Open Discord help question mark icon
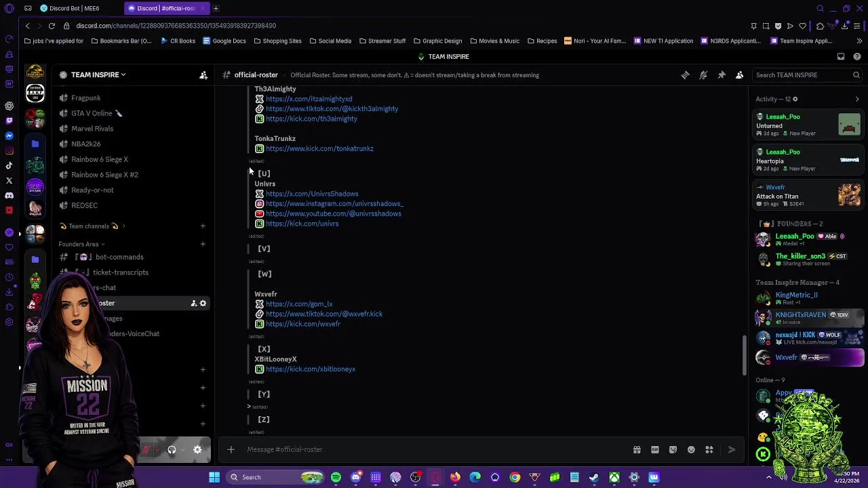This screenshot has height=488, width=868. pyautogui.click(x=857, y=57)
